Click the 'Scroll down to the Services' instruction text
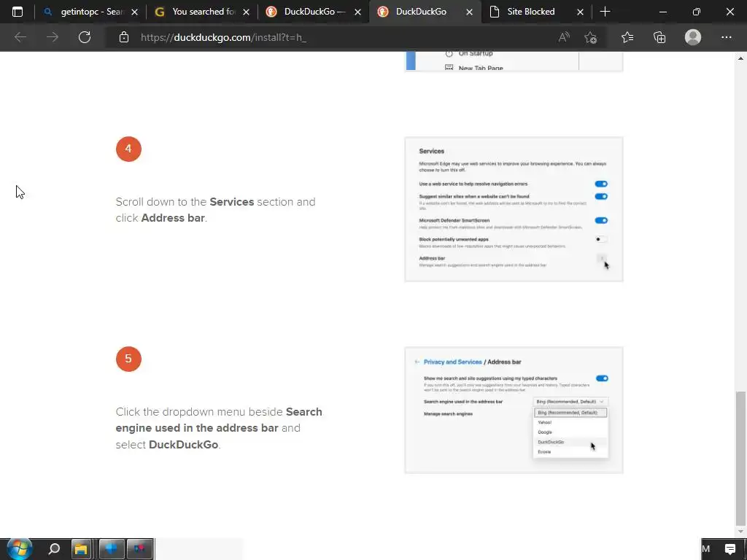Viewport: 747px width, 560px height. [x=215, y=209]
